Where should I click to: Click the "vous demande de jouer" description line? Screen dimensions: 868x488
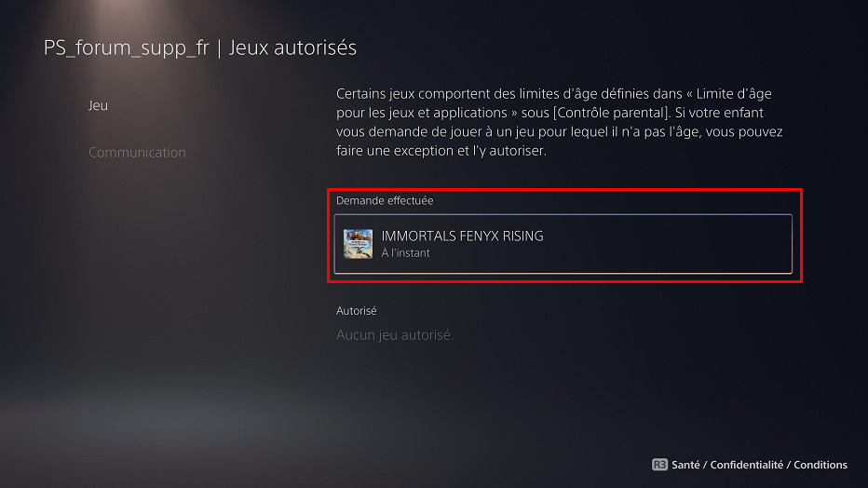(x=559, y=131)
